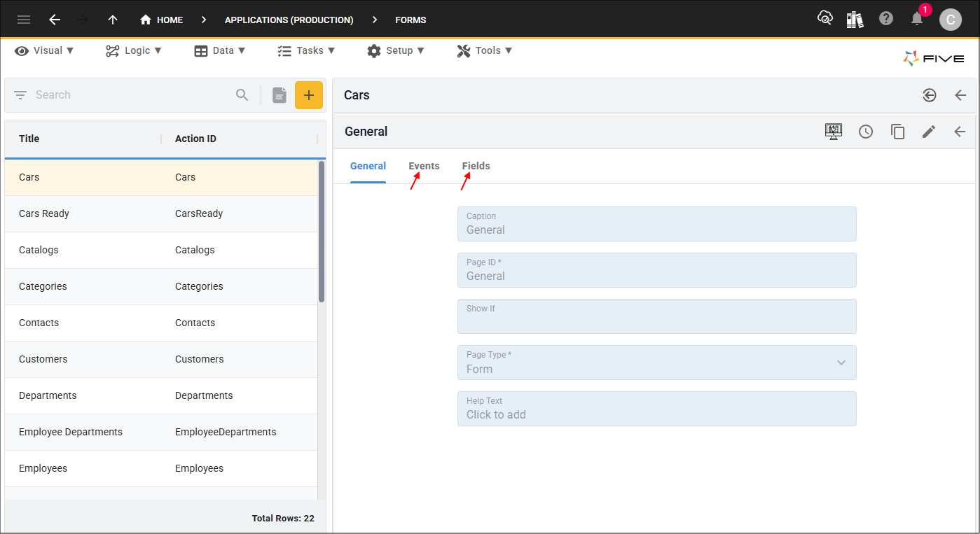Click the Help Text field
Viewport: 980px width, 534px height.
(656, 409)
